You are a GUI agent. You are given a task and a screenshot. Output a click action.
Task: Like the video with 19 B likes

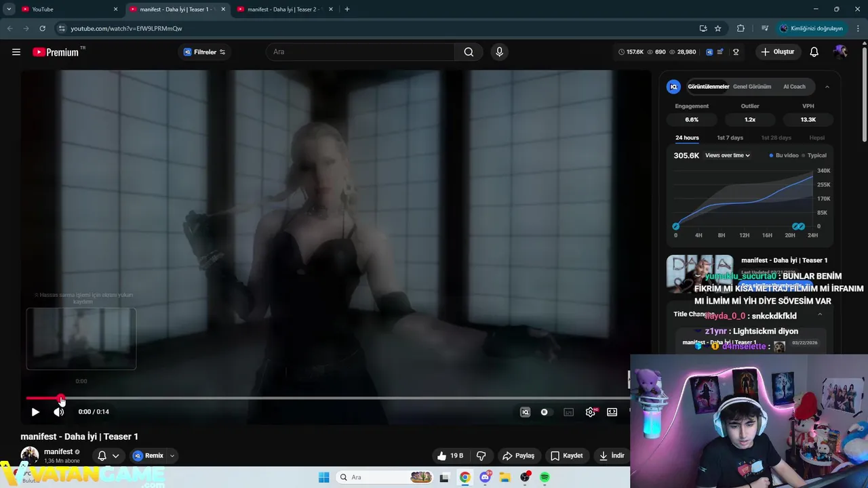(x=450, y=455)
